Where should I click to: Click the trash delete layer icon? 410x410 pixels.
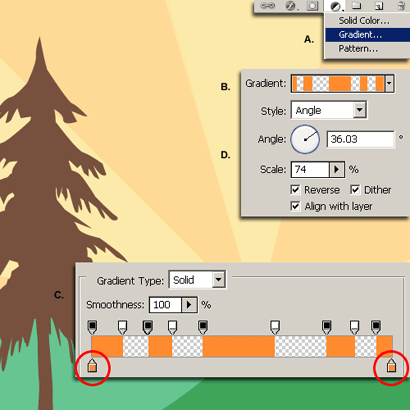coord(401,6)
